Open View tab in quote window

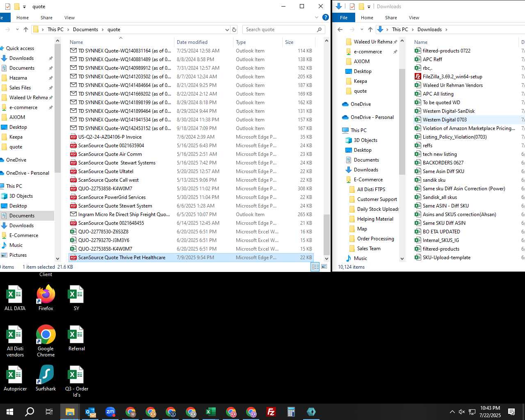69,18
